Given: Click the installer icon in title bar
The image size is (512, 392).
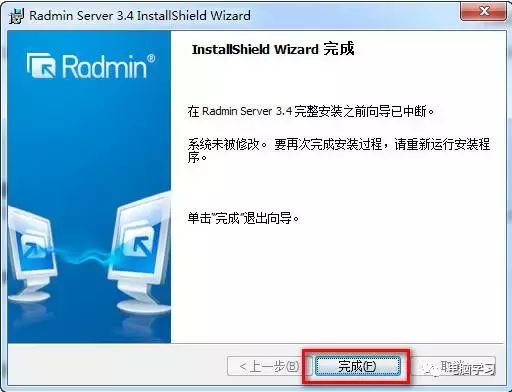Looking at the screenshot, I should [x=16, y=16].
